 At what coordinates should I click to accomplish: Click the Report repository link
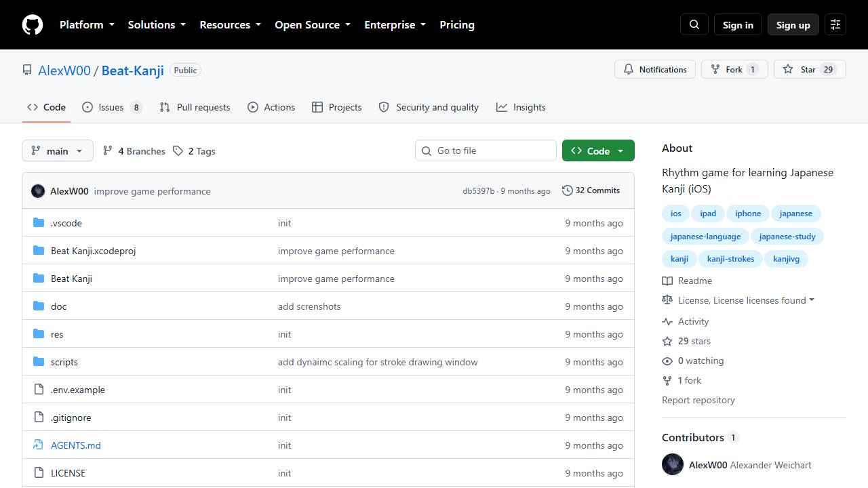click(x=698, y=400)
